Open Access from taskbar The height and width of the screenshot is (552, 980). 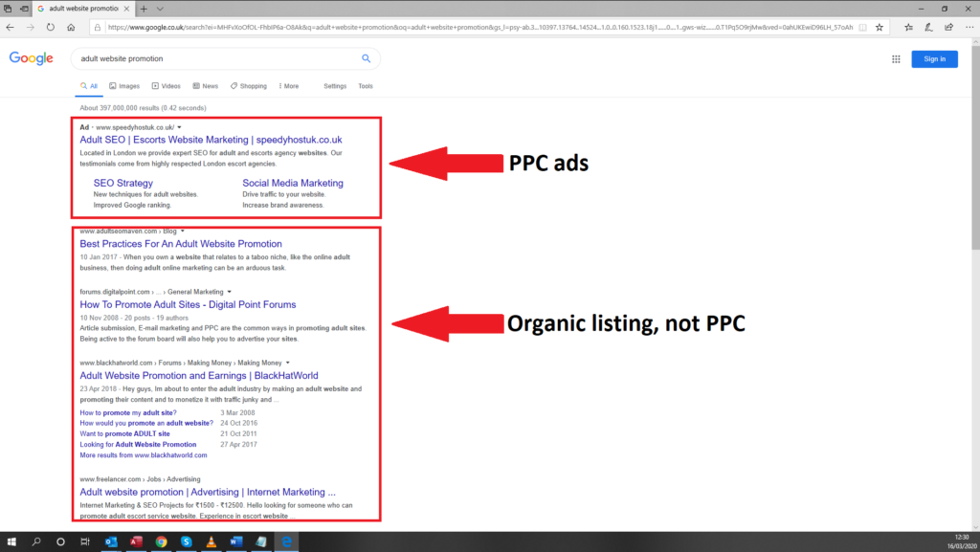pyautogui.click(x=136, y=541)
